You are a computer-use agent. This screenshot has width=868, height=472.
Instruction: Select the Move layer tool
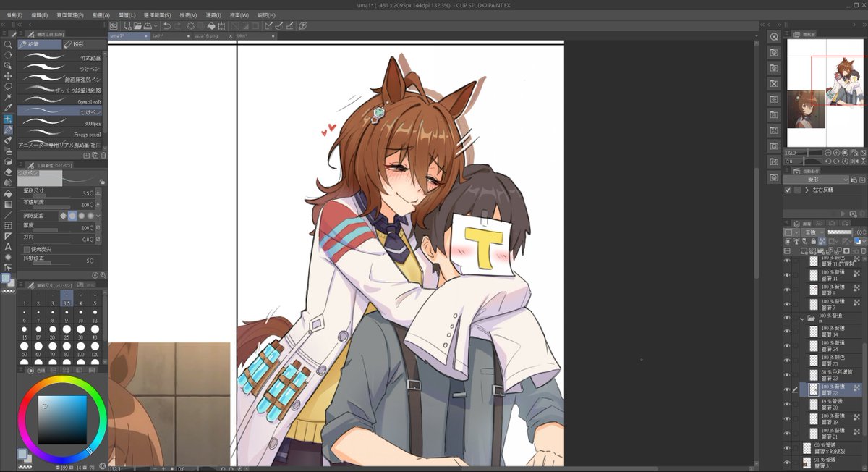8,75
